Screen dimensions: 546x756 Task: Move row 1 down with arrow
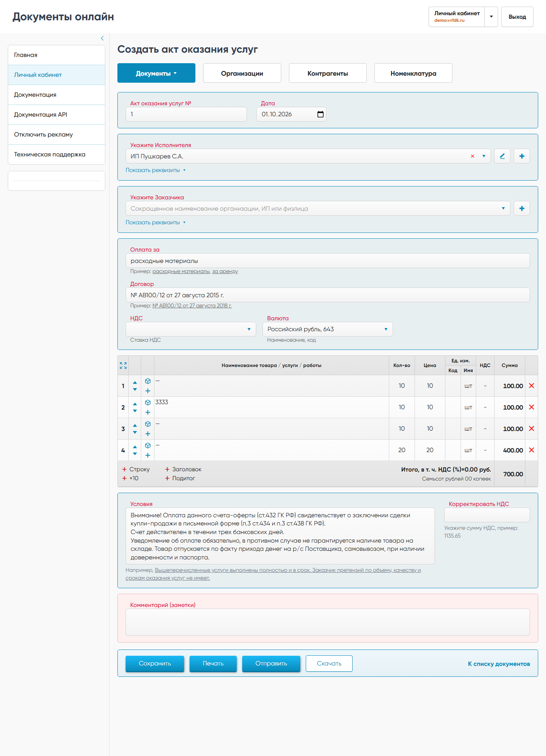pos(135,390)
